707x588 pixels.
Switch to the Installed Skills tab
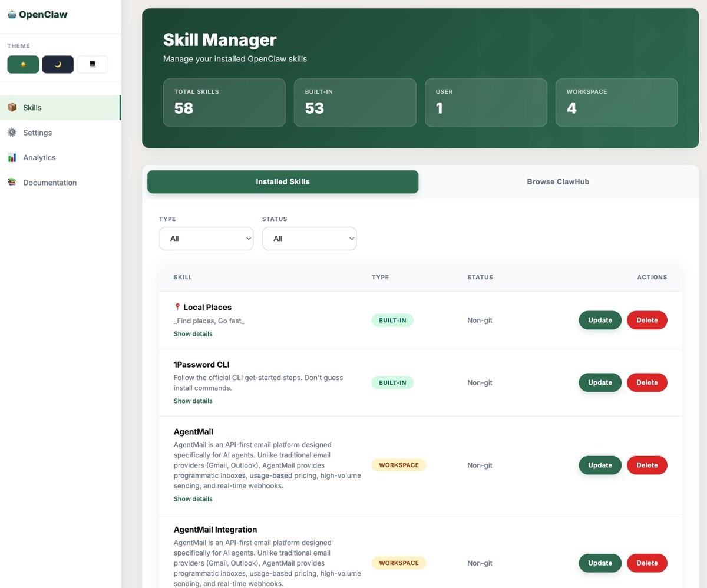click(x=283, y=181)
